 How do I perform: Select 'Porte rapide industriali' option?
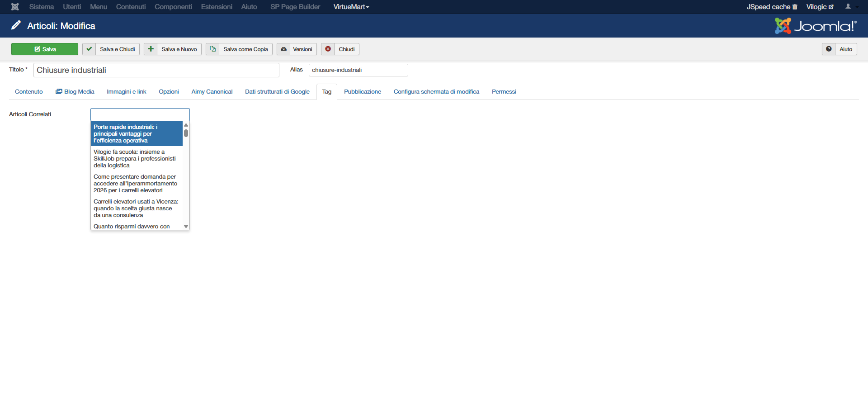[137, 133]
